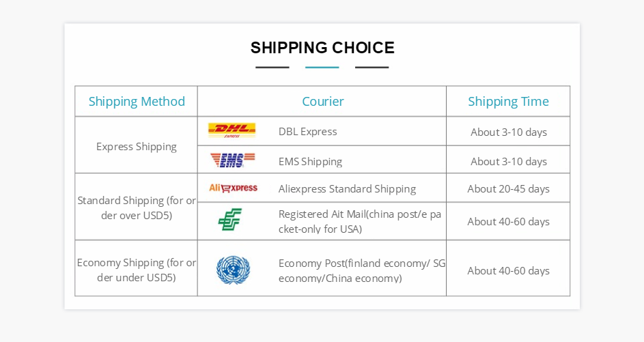Click the Standard Shipping method cell
The image size is (644, 342).
pos(137,208)
